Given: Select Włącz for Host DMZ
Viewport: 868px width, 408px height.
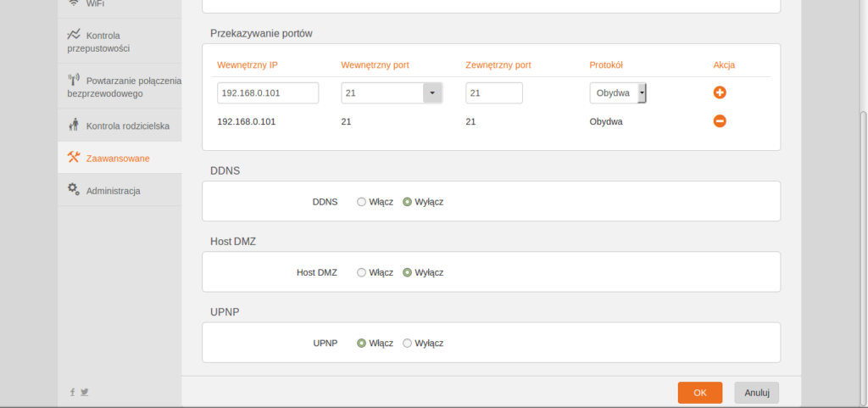Looking at the screenshot, I should click(x=362, y=272).
